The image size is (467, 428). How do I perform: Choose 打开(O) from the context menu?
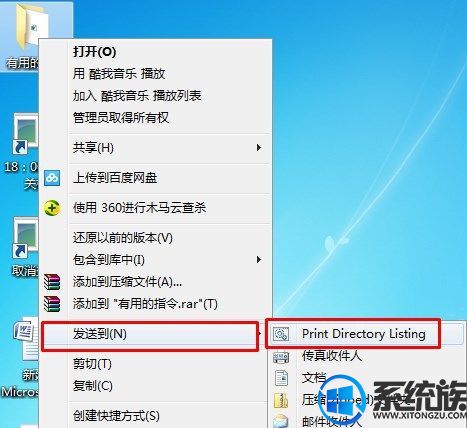(x=94, y=52)
